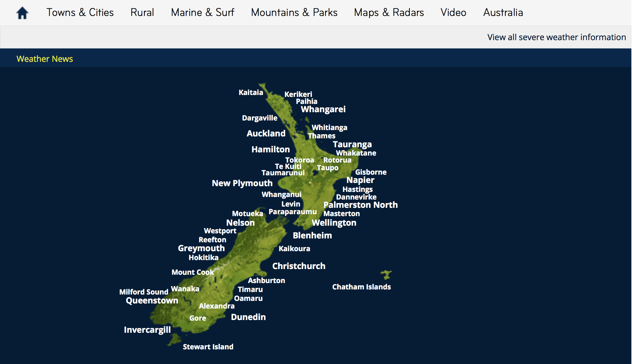The width and height of the screenshot is (632, 364).
Task: Go to the Video section
Action: (453, 12)
